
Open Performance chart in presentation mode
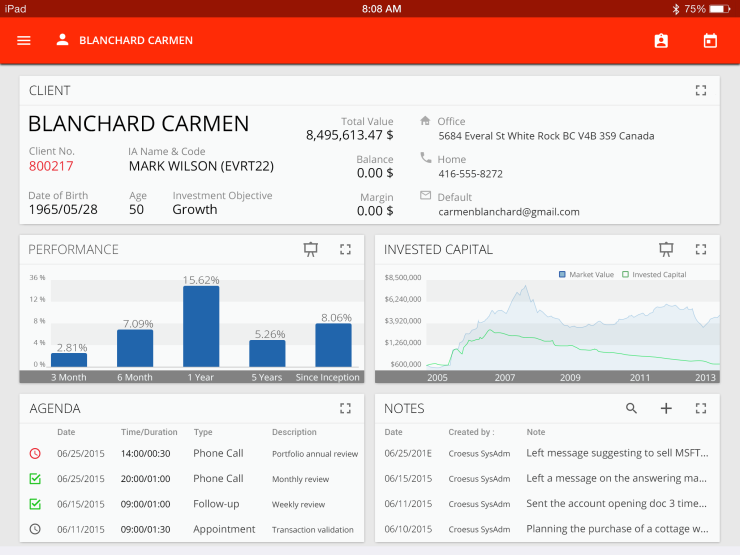pyautogui.click(x=311, y=249)
